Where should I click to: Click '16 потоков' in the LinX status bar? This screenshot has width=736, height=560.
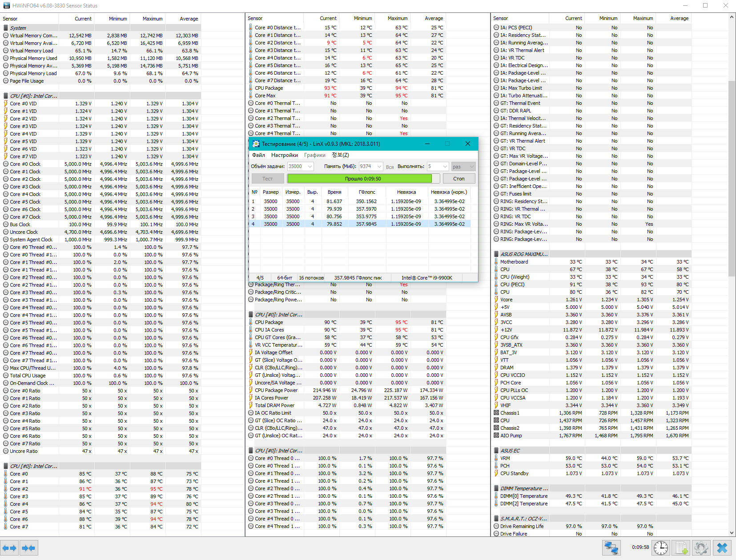click(x=311, y=278)
